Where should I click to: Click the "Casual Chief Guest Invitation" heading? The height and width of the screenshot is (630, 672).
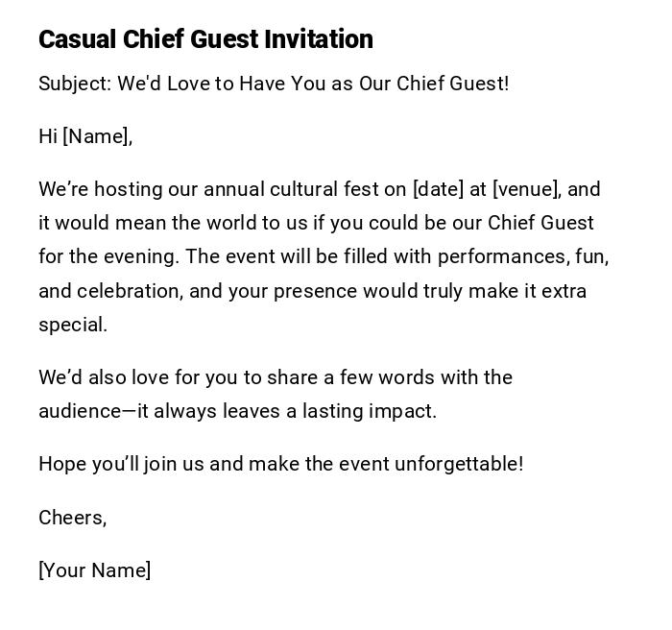click(205, 39)
